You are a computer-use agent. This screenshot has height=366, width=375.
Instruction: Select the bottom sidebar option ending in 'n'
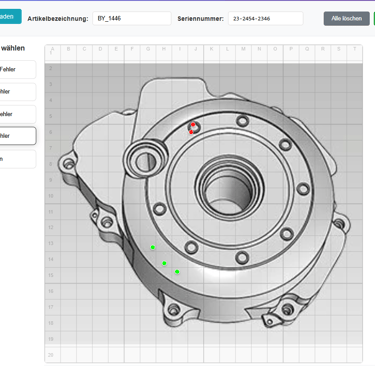point(17,159)
